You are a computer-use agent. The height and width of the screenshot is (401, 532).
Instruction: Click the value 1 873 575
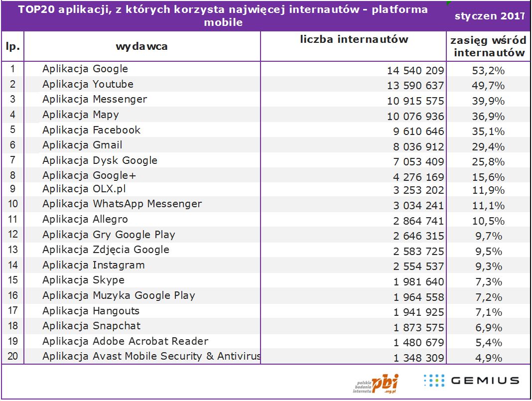[418, 328]
